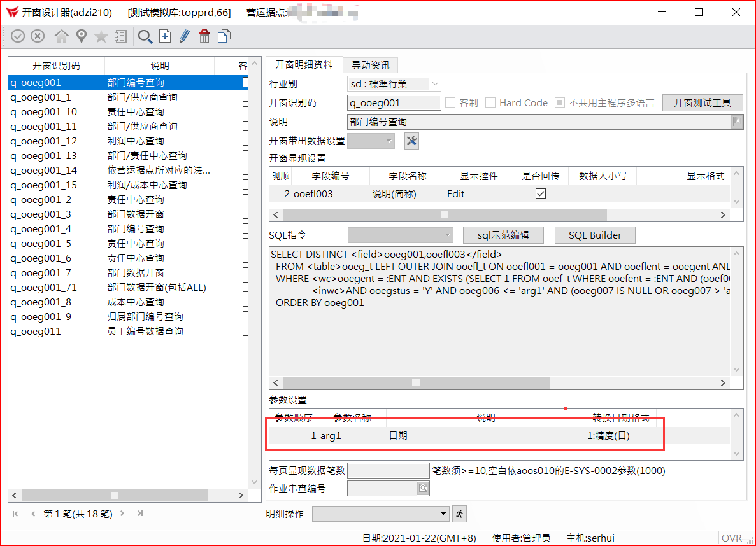
Task: Run detail operation with runner icon
Action: 459,514
